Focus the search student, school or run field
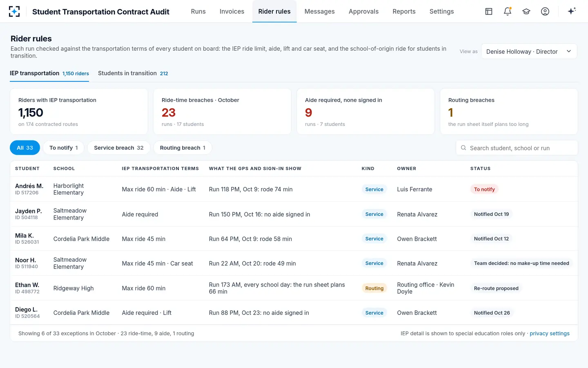Viewport: 588px width, 368px height. [517, 148]
